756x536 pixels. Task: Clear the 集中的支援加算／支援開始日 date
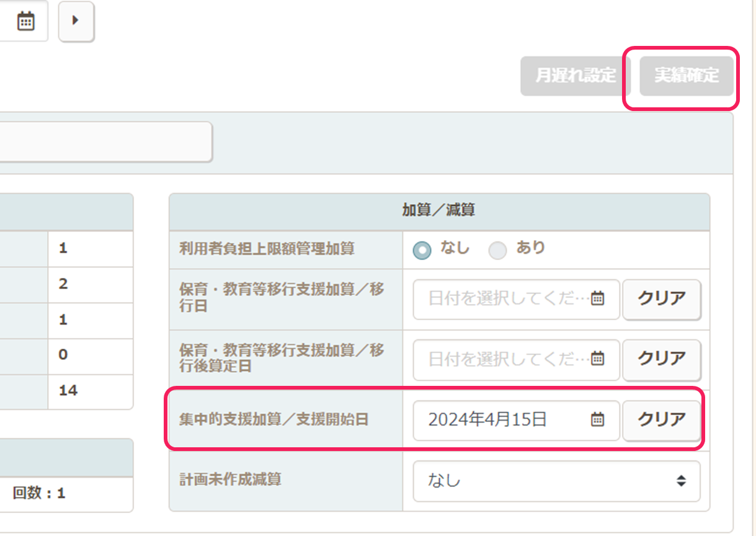click(662, 420)
